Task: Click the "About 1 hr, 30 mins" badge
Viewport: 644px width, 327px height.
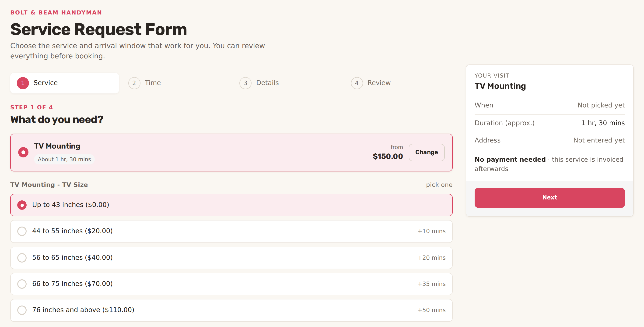Action: pyautogui.click(x=64, y=159)
